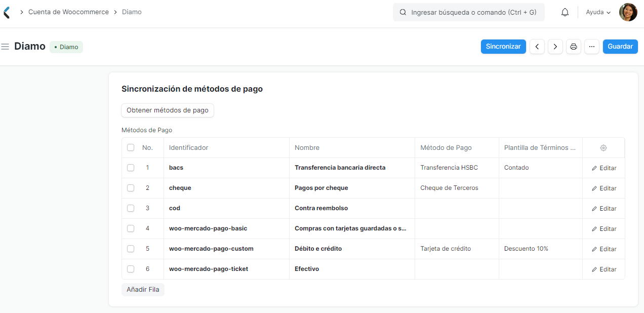The width and height of the screenshot is (644, 313).
Task: Navigate to Cuenta de Woocommerce breadcrumb
Action: point(68,12)
